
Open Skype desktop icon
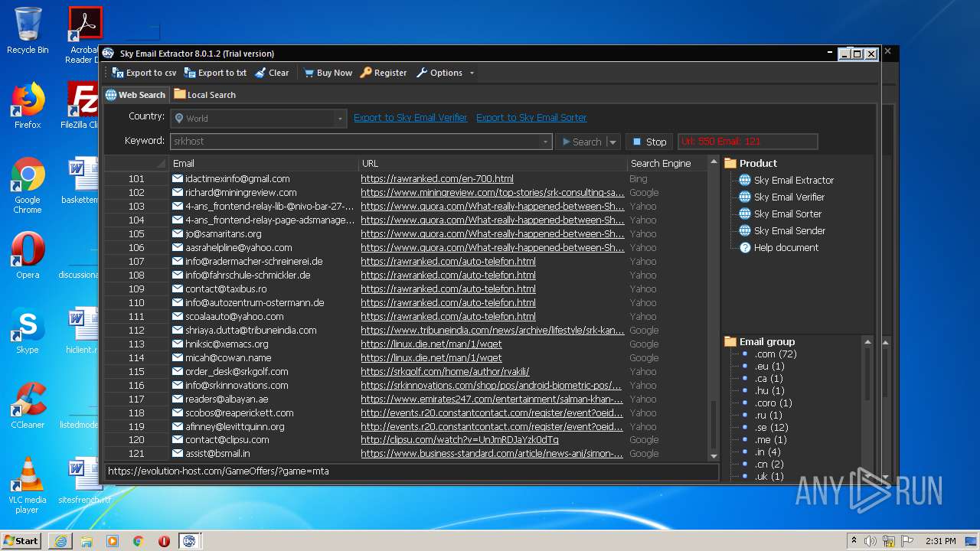click(28, 331)
